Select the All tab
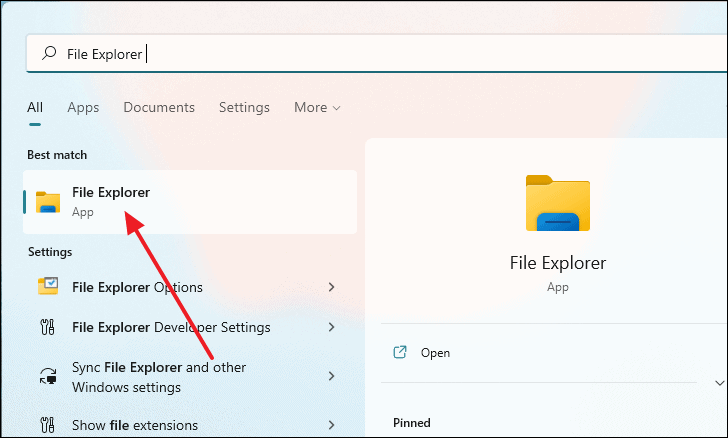 (x=35, y=107)
